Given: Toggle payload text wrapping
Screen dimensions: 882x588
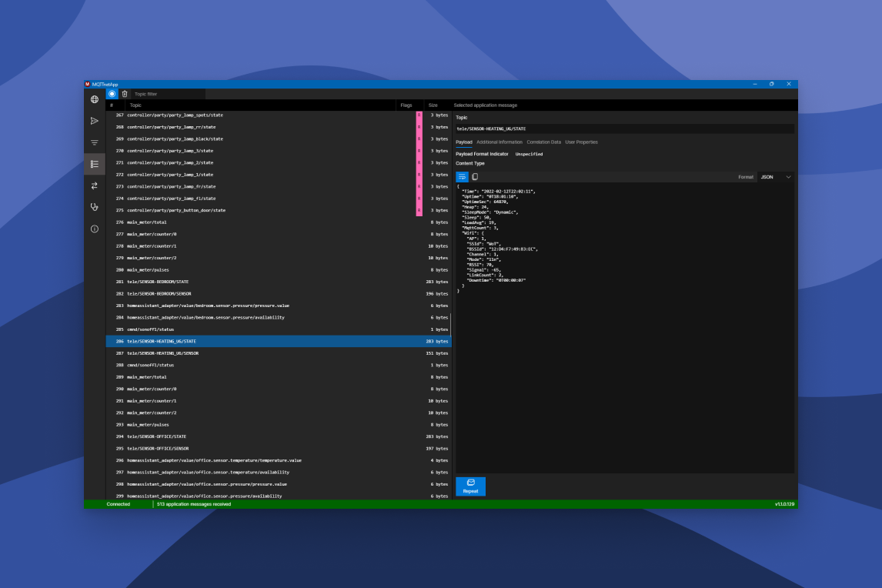Looking at the screenshot, I should [461, 176].
